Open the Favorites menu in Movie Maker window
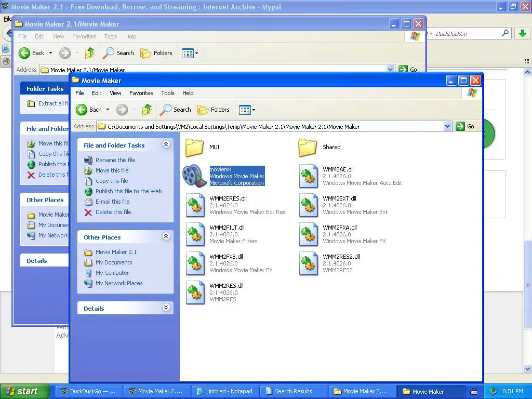Image resolution: width=532 pixels, height=399 pixels. pos(141,93)
